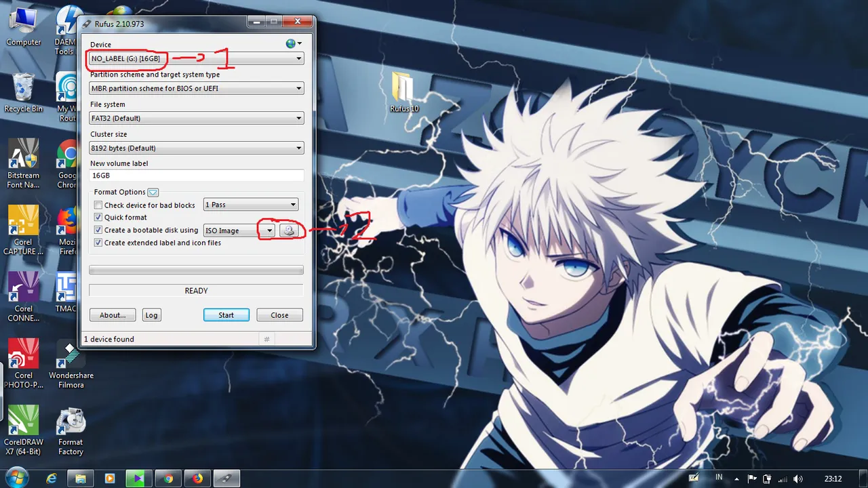Click the ISO image select disc icon
Image resolution: width=868 pixels, height=488 pixels.
(x=289, y=230)
